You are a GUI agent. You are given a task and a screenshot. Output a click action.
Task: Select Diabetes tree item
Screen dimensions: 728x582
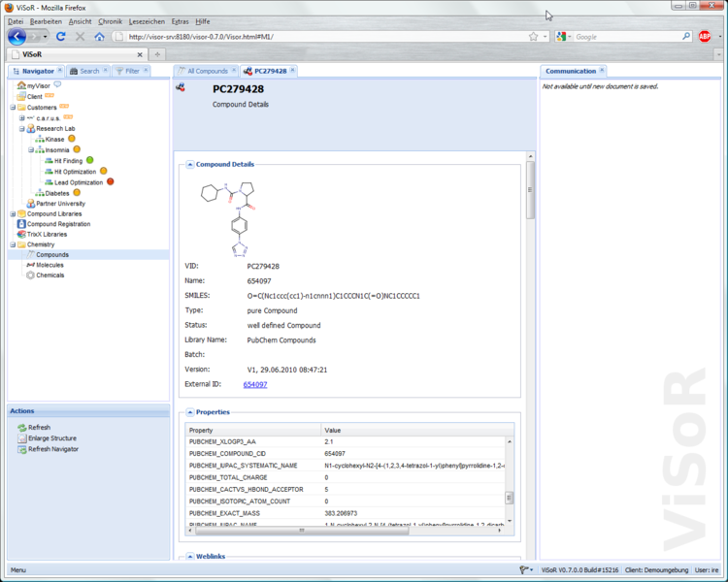point(57,193)
